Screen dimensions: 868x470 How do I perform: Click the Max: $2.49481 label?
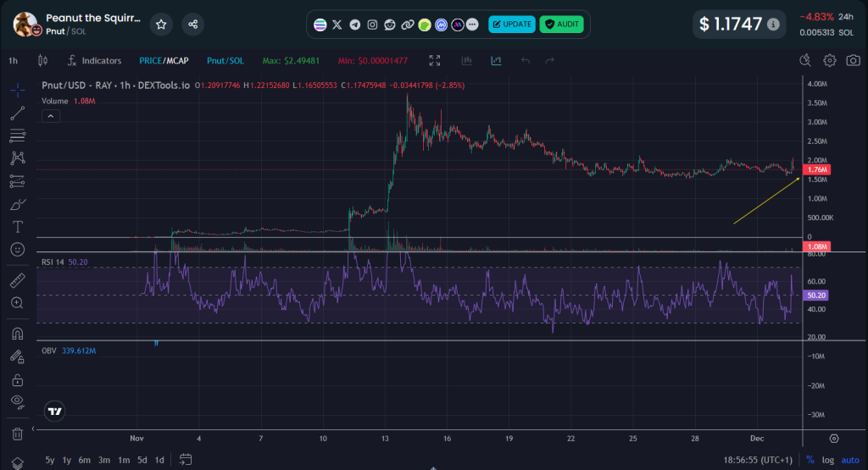[x=291, y=61]
